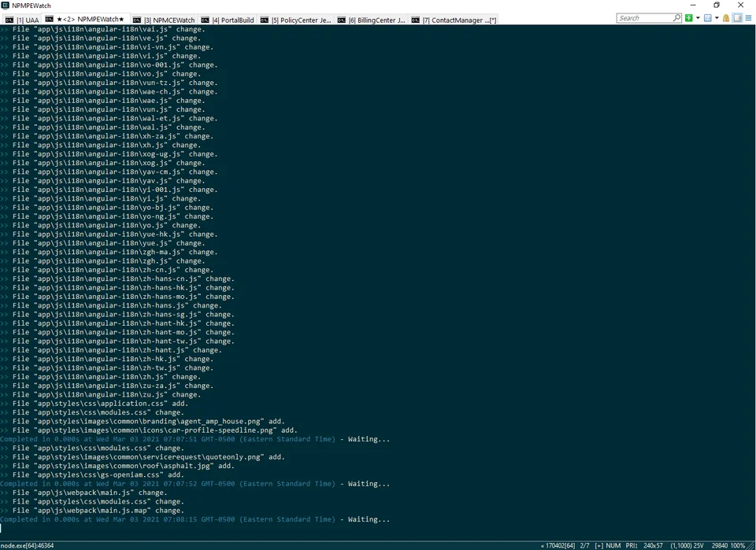
Task: Click the 29840 value in status bar
Action: [x=720, y=545]
